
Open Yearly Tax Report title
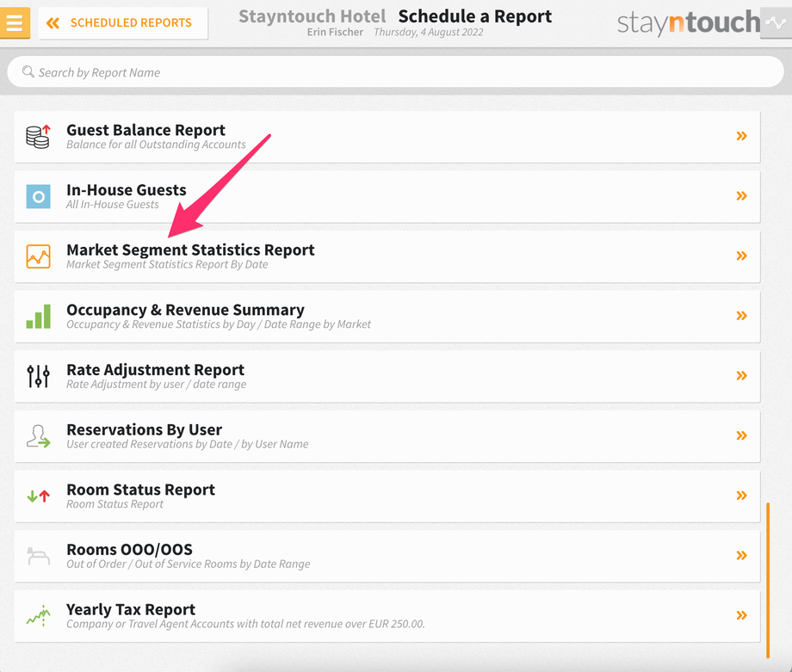click(131, 610)
